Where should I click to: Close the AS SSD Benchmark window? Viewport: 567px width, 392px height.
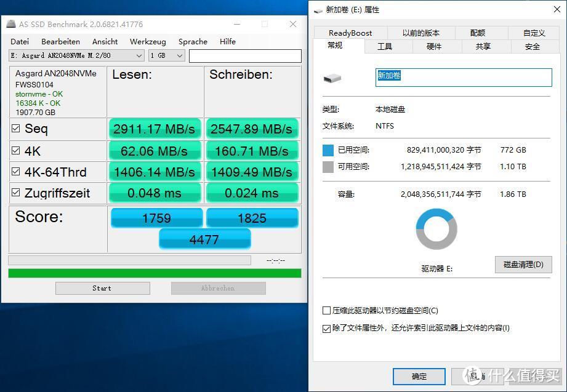pyautogui.click(x=293, y=24)
